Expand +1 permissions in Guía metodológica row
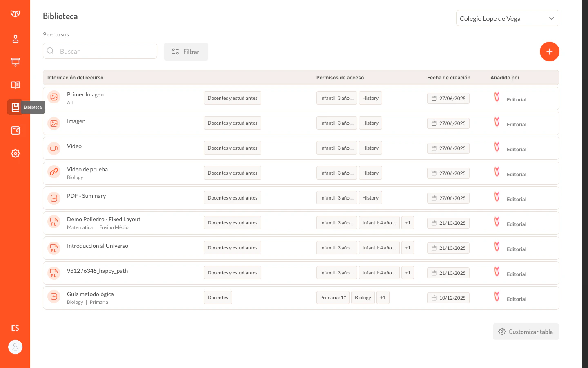Screen dimensions: 588x368 pyautogui.click(x=383, y=298)
